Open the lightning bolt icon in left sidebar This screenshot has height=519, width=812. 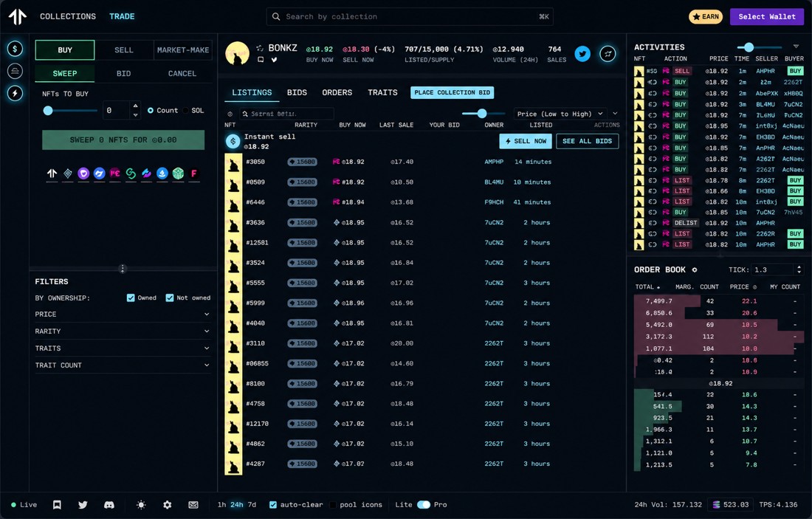click(x=15, y=93)
